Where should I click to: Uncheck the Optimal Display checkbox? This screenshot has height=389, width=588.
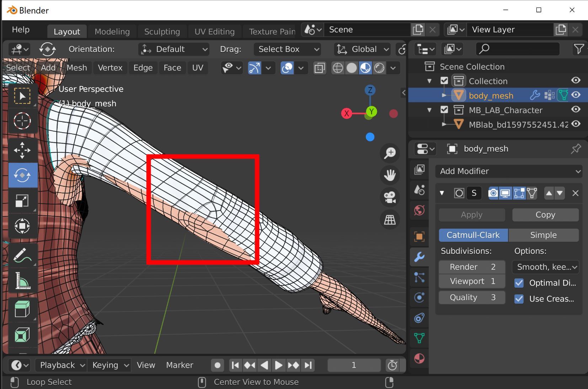(x=519, y=283)
